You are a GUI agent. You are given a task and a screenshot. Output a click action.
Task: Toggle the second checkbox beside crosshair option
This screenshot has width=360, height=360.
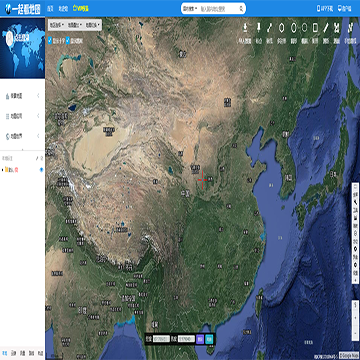(x=68, y=41)
